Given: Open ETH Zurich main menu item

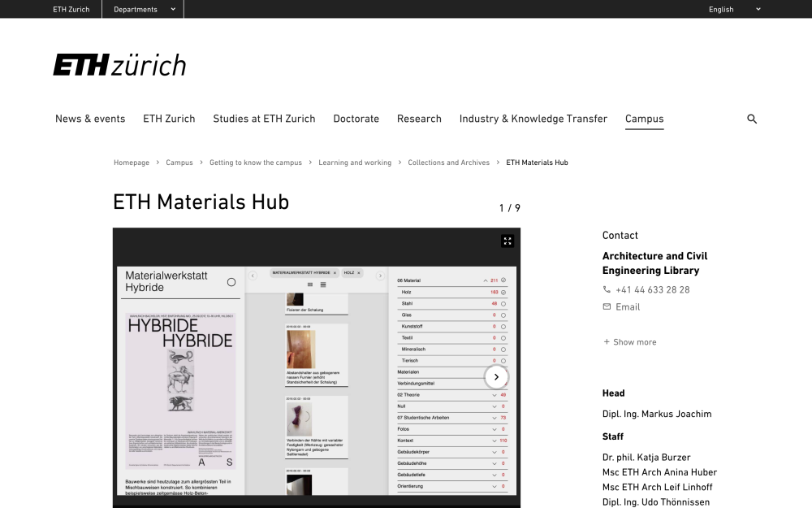Looking at the screenshot, I should tap(169, 119).
